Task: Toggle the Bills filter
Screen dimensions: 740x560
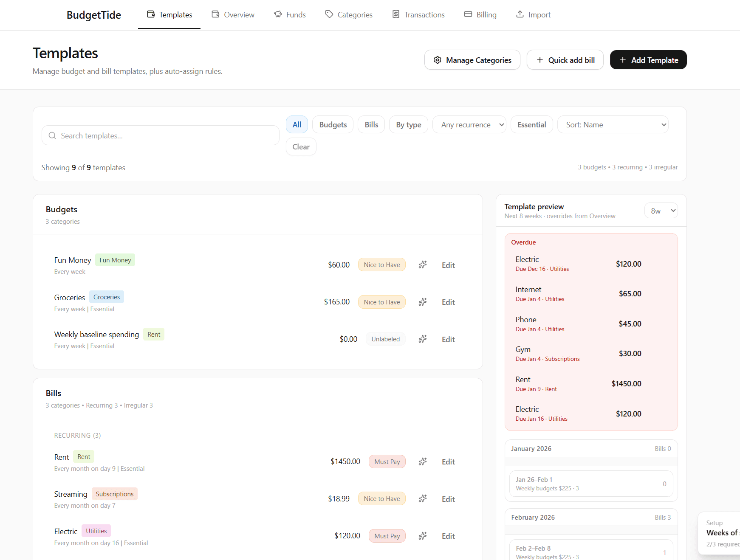Action: tap(371, 124)
